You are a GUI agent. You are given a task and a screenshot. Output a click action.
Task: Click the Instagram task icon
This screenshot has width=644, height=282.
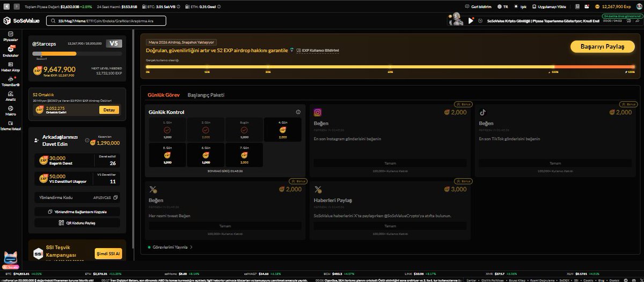click(318, 112)
